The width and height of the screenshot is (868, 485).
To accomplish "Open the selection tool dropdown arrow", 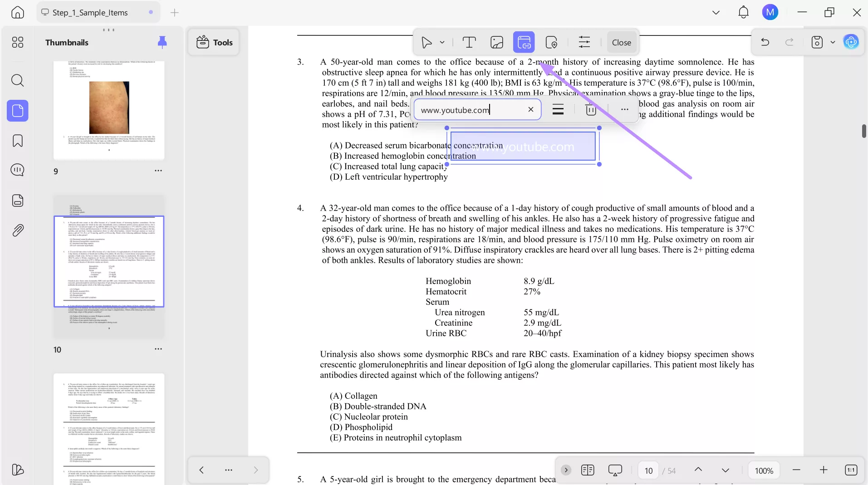I will 442,42.
